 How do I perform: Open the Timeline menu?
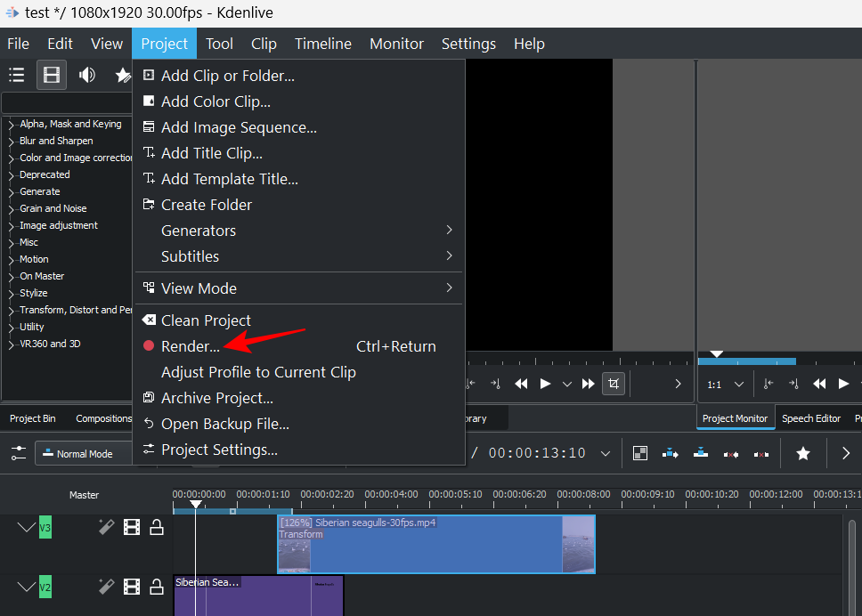323,44
